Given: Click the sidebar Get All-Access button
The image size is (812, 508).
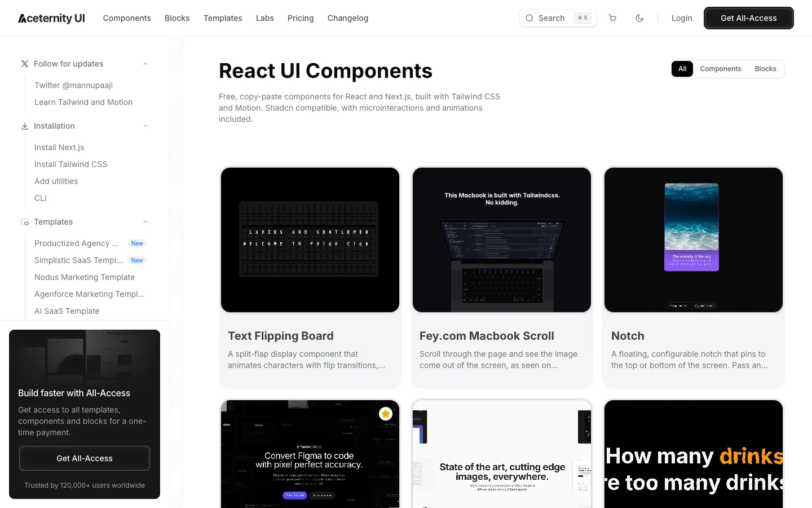Looking at the screenshot, I should pyautogui.click(x=85, y=458).
